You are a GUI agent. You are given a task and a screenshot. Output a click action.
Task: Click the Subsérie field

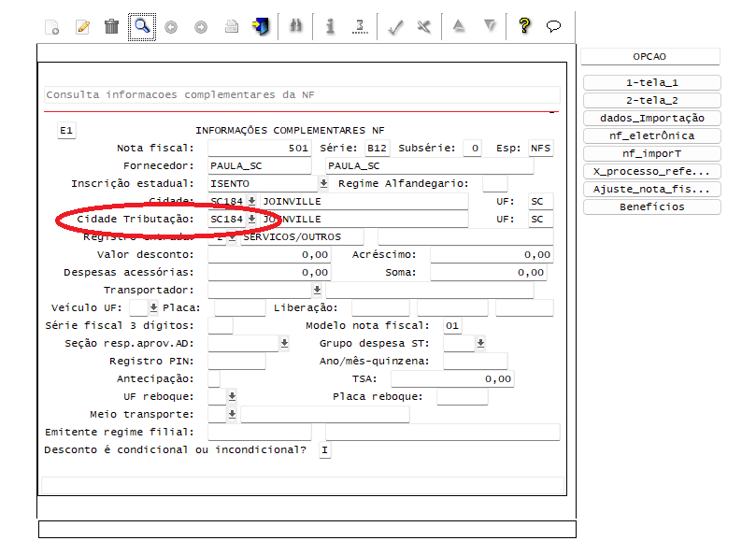[473, 148]
